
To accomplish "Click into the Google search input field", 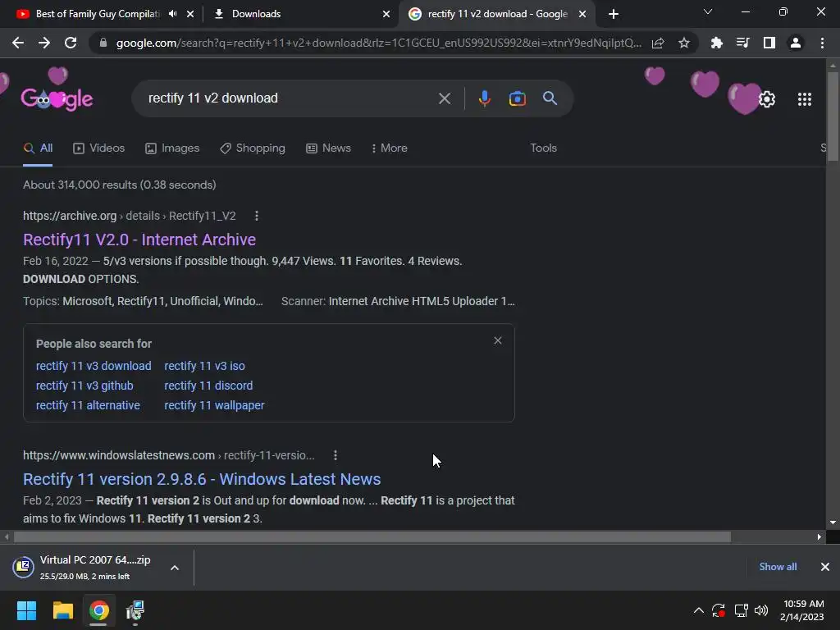I will pos(290,98).
